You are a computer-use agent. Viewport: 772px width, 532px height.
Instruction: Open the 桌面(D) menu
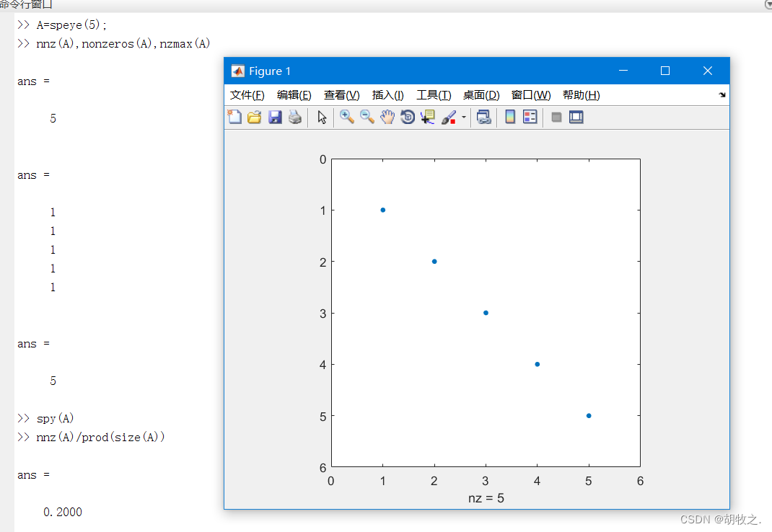(x=481, y=95)
